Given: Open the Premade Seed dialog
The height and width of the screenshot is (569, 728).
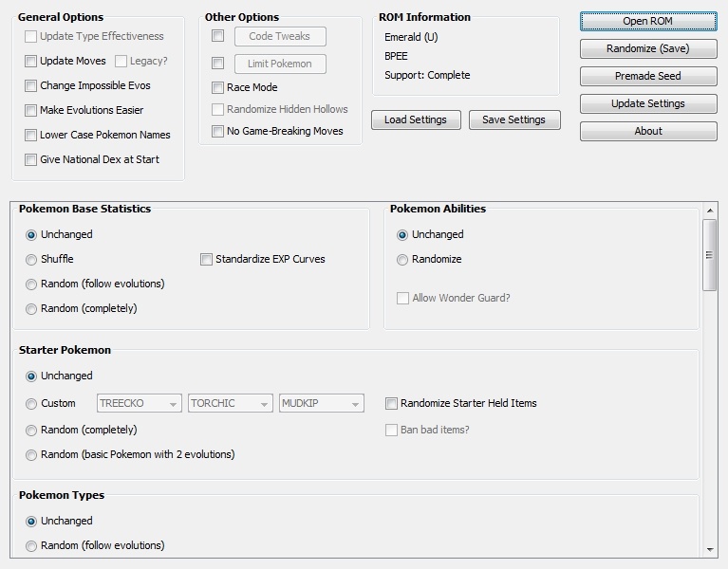Looking at the screenshot, I should (648, 76).
